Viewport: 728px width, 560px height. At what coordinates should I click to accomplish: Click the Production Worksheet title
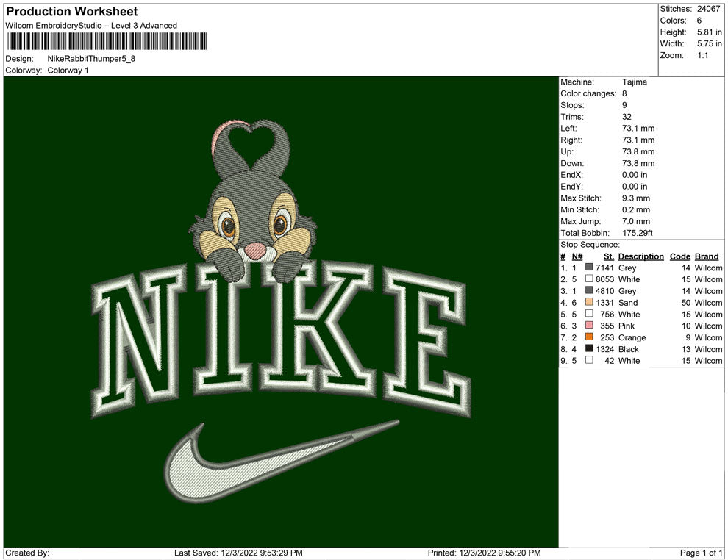(72, 12)
